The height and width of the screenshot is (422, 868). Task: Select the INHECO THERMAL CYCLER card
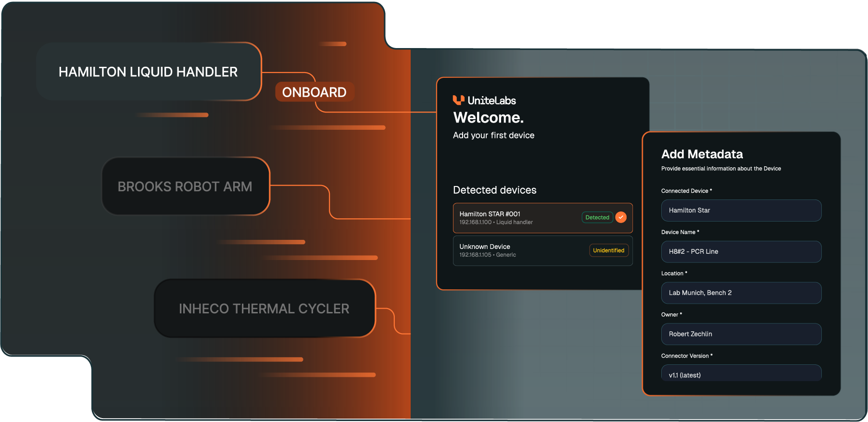click(264, 308)
